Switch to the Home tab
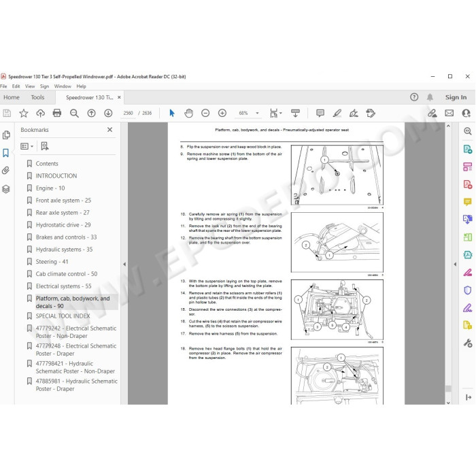Image resolution: width=476 pixels, height=476 pixels. click(x=12, y=97)
